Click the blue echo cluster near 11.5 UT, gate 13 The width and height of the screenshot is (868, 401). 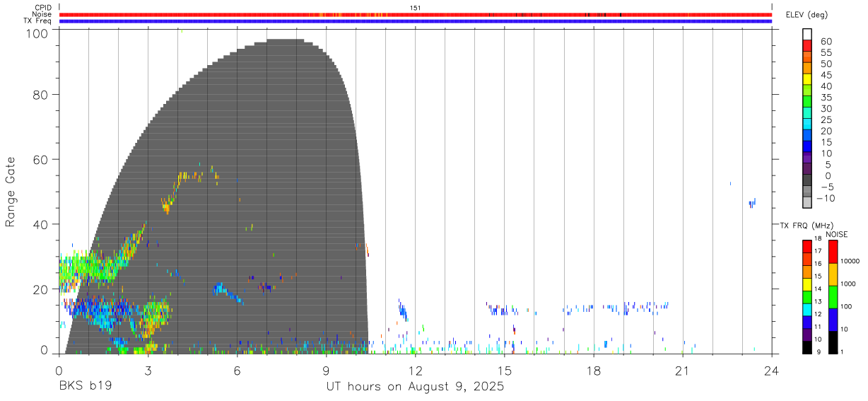[x=402, y=309]
